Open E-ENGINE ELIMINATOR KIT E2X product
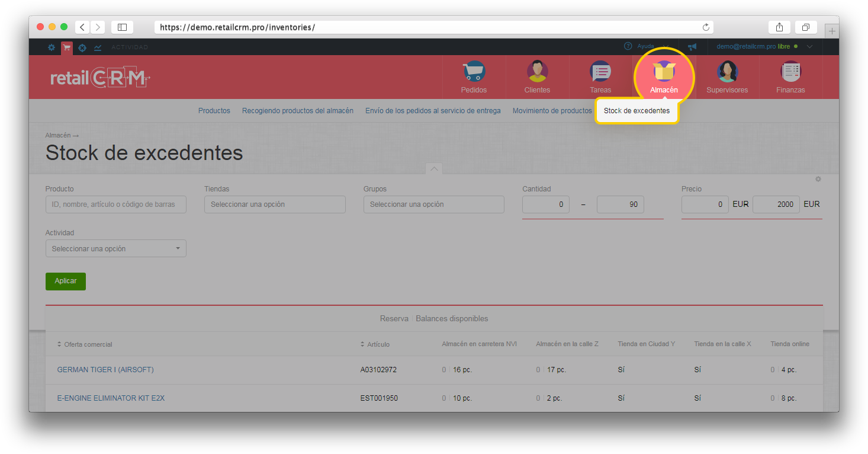 [x=111, y=398]
